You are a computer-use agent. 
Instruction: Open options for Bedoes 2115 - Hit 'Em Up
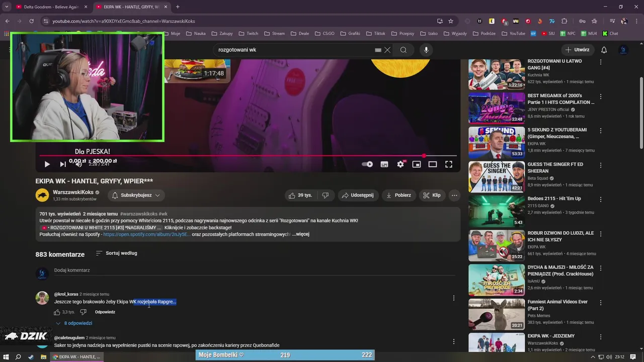click(x=600, y=200)
